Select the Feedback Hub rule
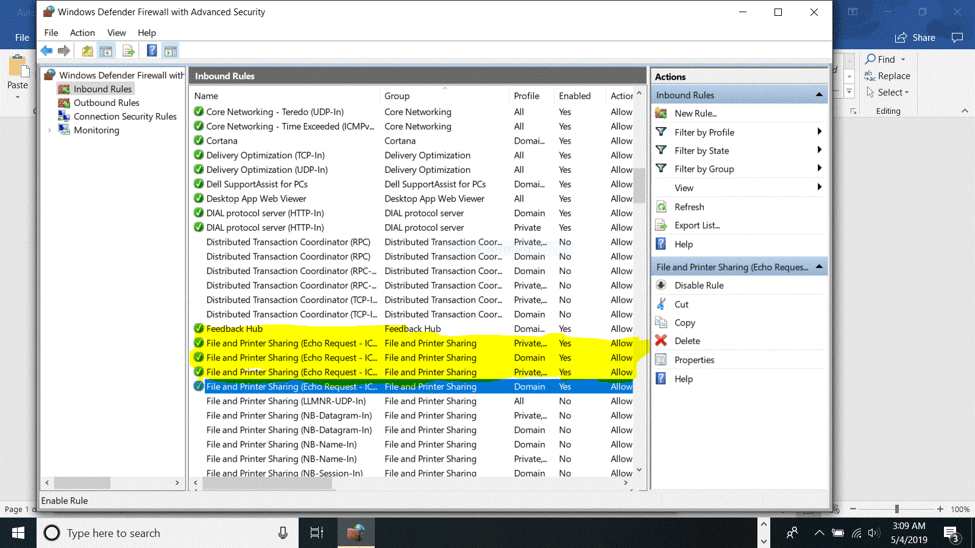 point(412,328)
